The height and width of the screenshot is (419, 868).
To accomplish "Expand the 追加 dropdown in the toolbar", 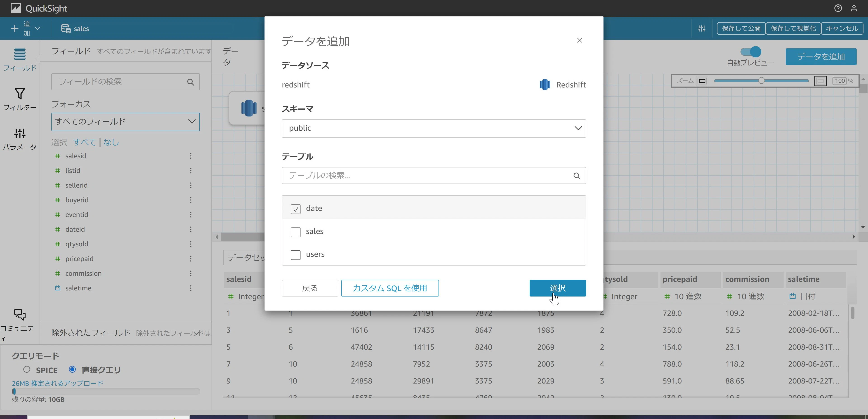I will tap(38, 29).
